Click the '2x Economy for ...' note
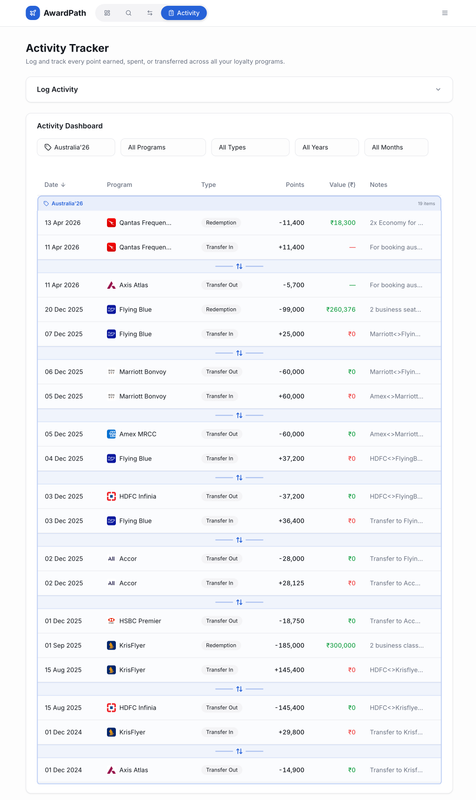476x800 pixels. pos(396,222)
